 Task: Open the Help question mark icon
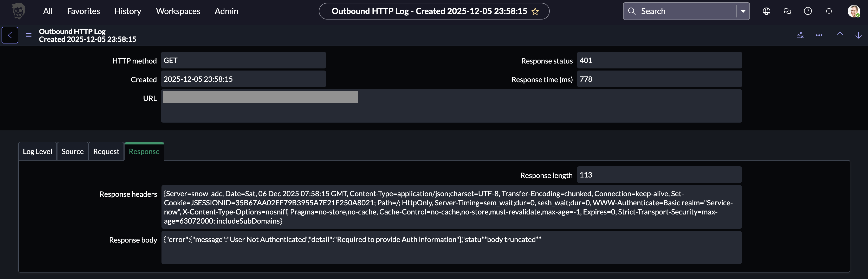[x=808, y=11]
